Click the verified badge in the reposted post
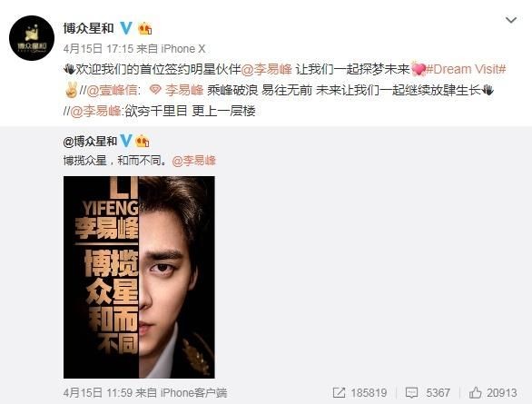The image size is (532, 404). coord(126,141)
